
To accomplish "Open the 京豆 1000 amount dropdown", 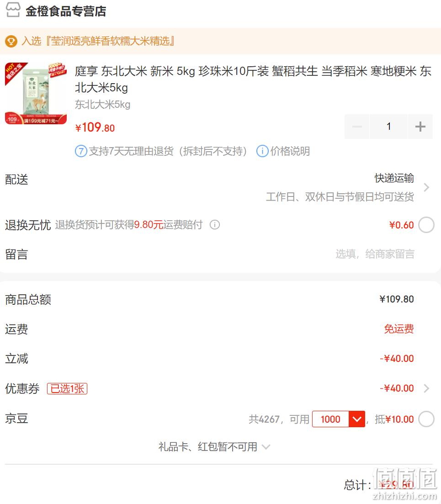I will click(357, 419).
